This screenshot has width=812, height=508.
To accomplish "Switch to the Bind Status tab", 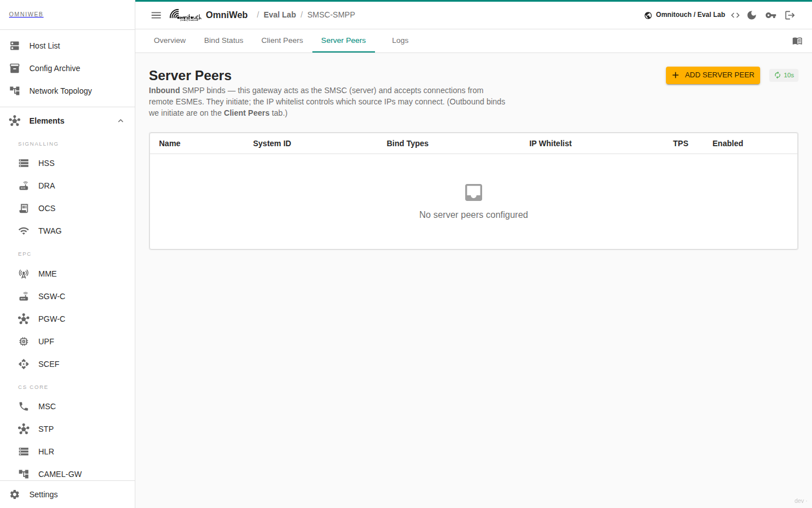I will [224, 41].
